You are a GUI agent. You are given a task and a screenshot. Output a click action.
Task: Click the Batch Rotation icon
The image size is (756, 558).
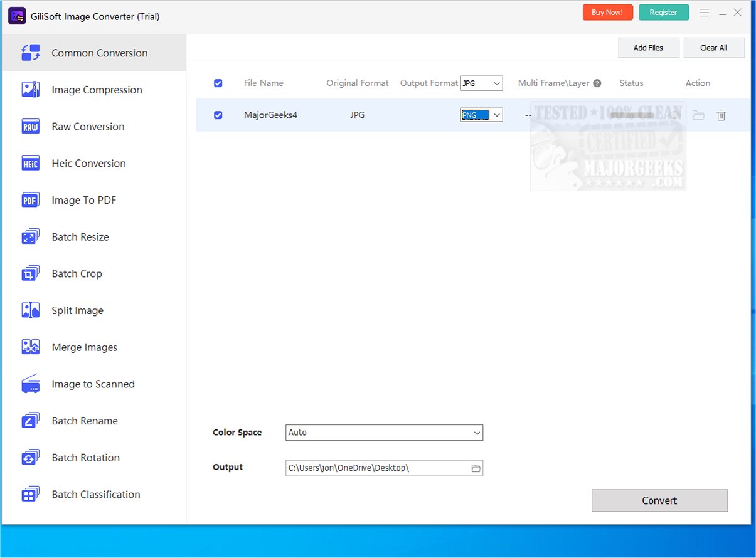[31, 458]
